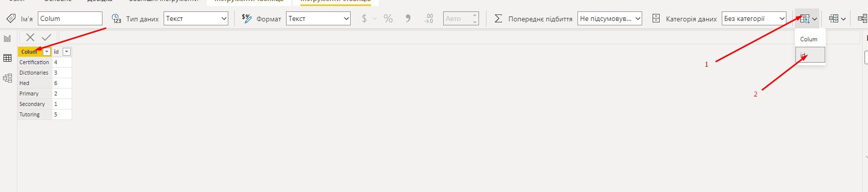Click the Категорія даних label
This screenshot has width=868, height=192.
691,19
